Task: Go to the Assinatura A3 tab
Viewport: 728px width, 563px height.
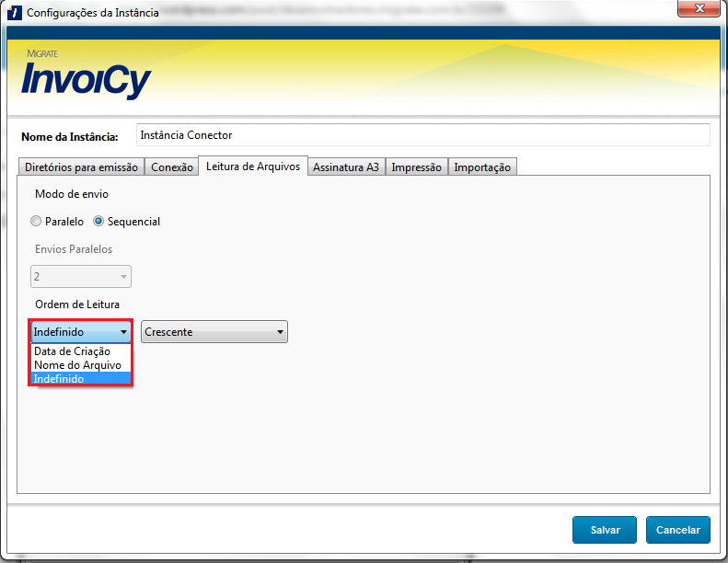Action: [x=346, y=167]
